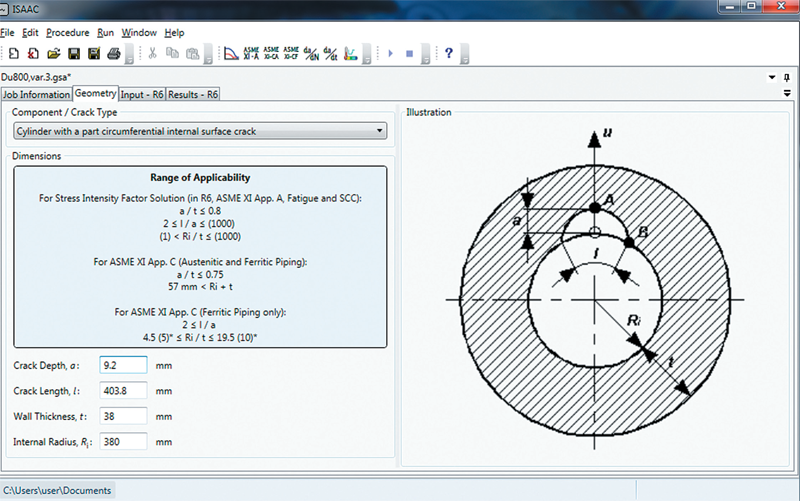Switch to the Input - R6 tab

tap(142, 94)
